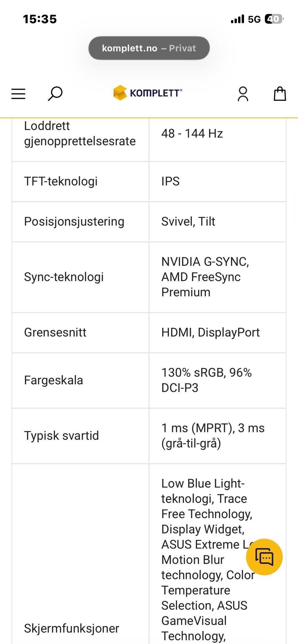Tap the cellular signal bars icon

pyautogui.click(x=237, y=20)
